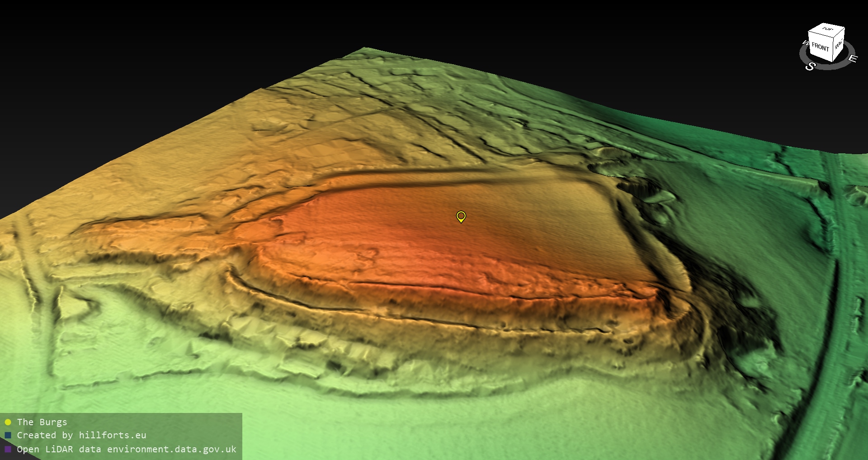868x460 pixels.
Task: Click the yellow dot beside The Burgs
Action: 8,422
